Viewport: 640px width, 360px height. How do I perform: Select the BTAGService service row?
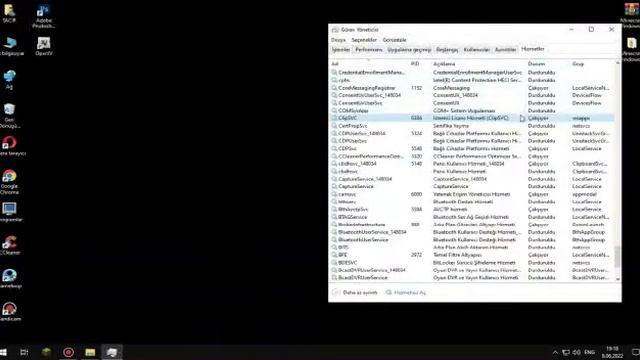pos(472,217)
